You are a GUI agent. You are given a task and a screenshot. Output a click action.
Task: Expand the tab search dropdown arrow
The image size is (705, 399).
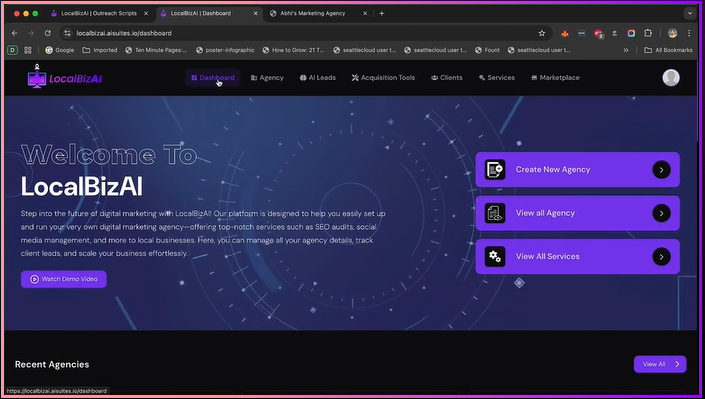[x=690, y=13]
